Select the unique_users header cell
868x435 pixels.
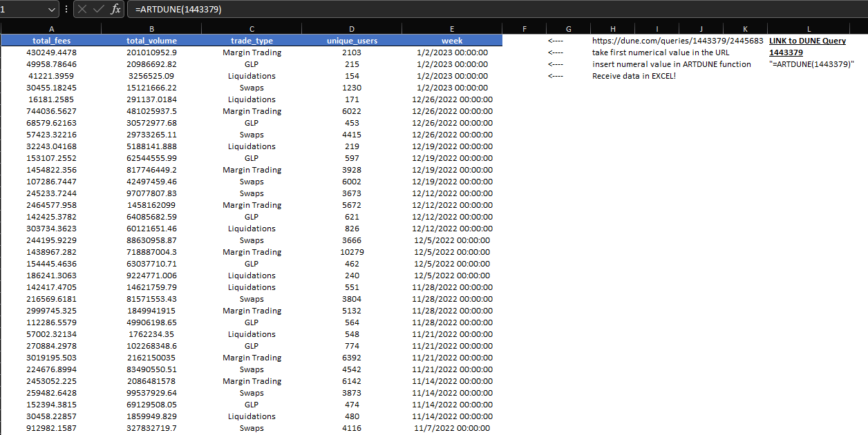point(352,41)
